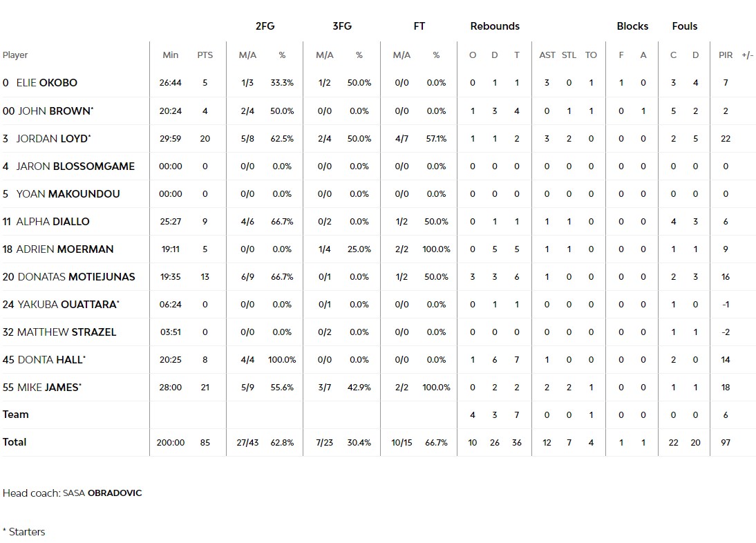The width and height of the screenshot is (756, 543).
Task: Sort by the PIR column header
Action: [x=725, y=55]
